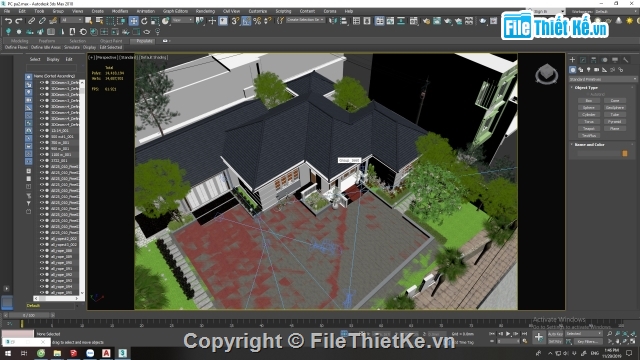Image resolution: width=640 pixels, height=360 pixels.
Task: Undo the last action in main toolbar
Action: click(x=8, y=21)
